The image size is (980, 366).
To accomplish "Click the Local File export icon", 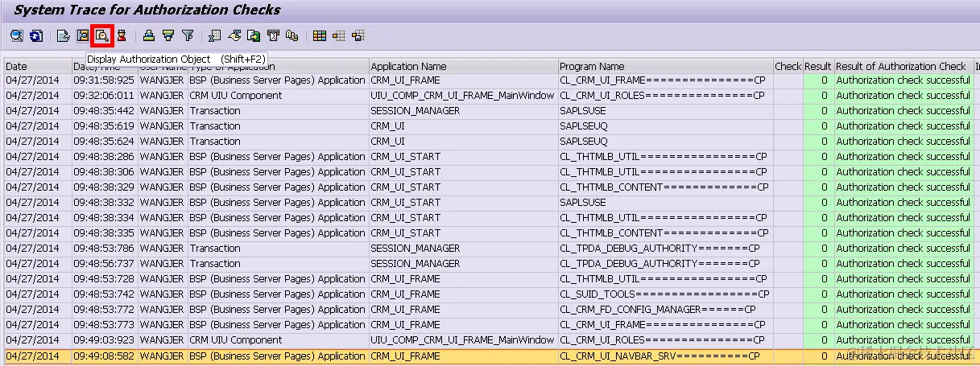I will 254,35.
